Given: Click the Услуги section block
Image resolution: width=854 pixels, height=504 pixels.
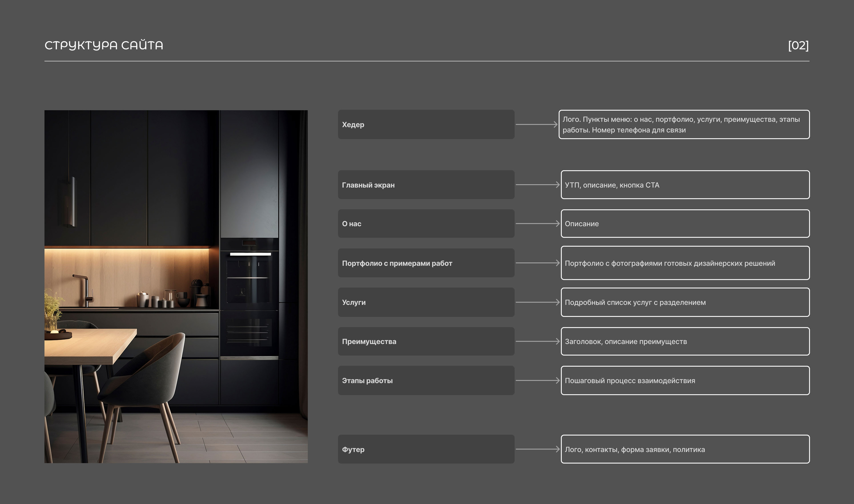Looking at the screenshot, I should click(426, 302).
